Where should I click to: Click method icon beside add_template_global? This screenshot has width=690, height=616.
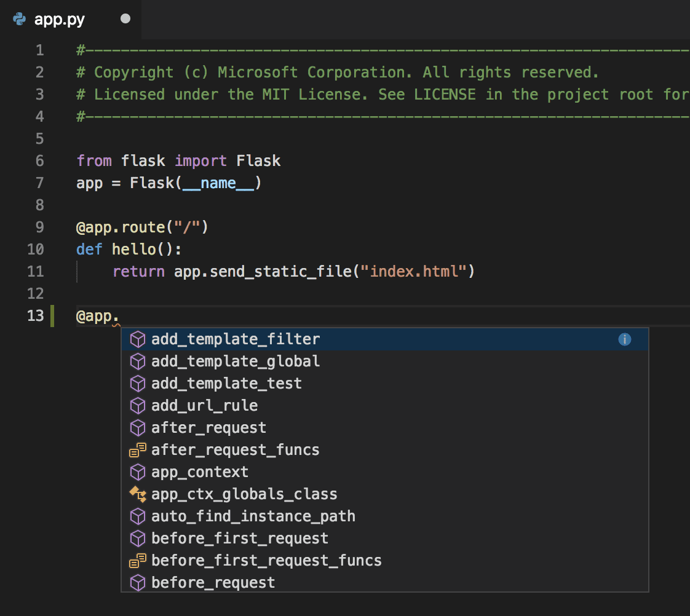point(138,361)
